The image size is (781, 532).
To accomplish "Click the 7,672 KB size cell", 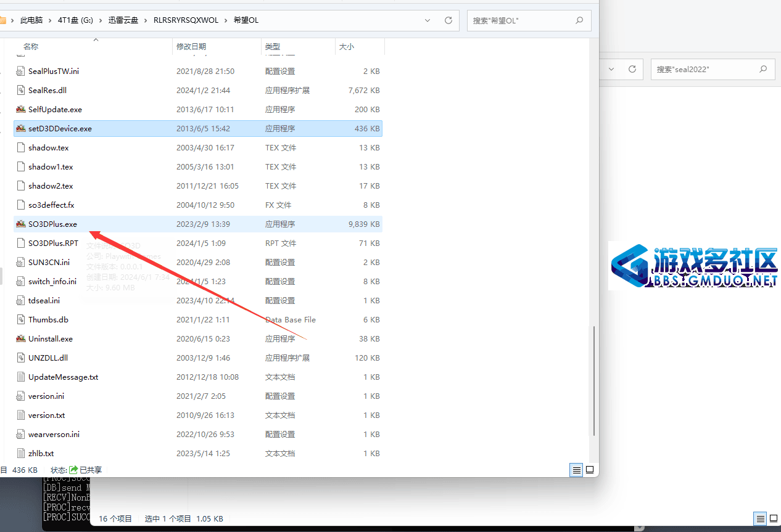I will [365, 90].
